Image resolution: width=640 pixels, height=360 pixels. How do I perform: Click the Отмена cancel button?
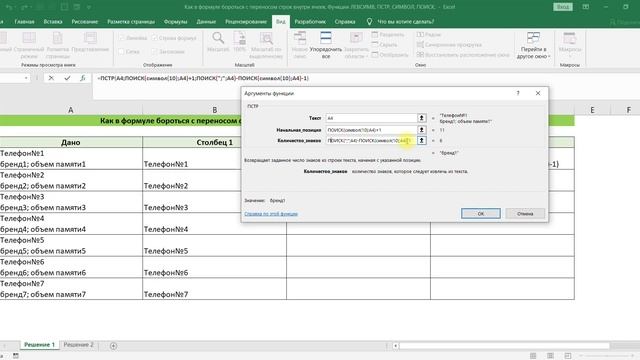coord(525,213)
